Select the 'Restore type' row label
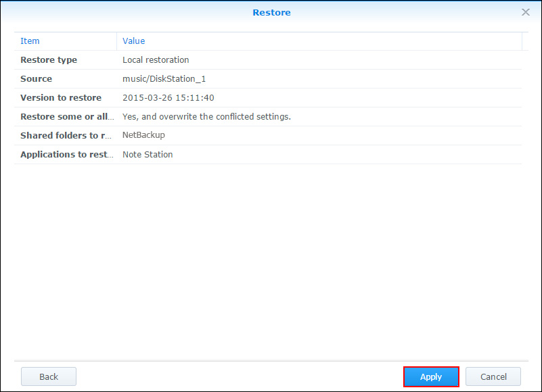542x392 pixels. pyautogui.click(x=49, y=60)
